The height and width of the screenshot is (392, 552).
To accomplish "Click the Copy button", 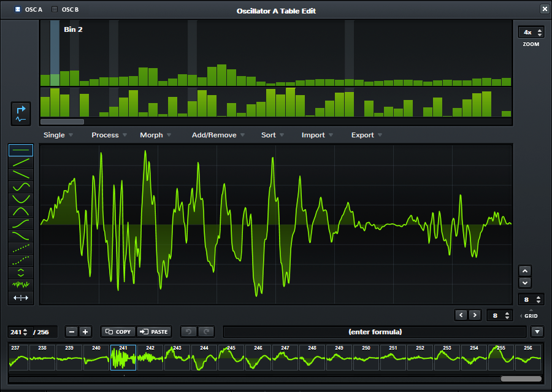I will [118, 332].
